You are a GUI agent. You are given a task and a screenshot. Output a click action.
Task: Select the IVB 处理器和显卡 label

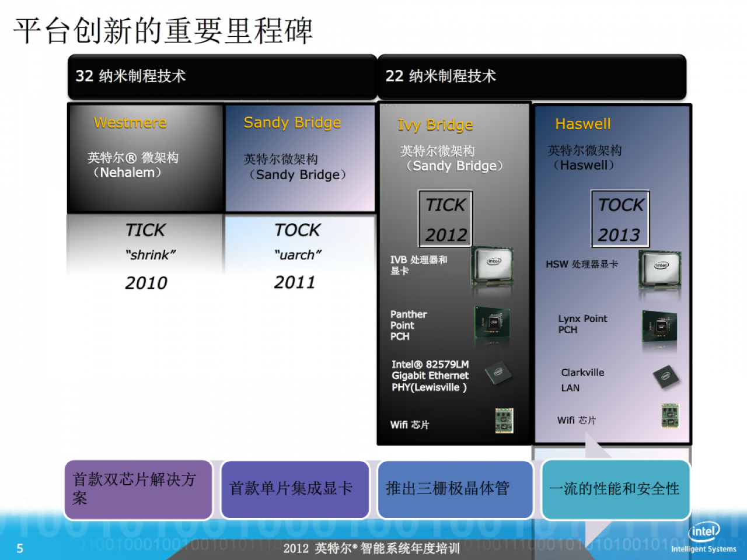coord(419,265)
